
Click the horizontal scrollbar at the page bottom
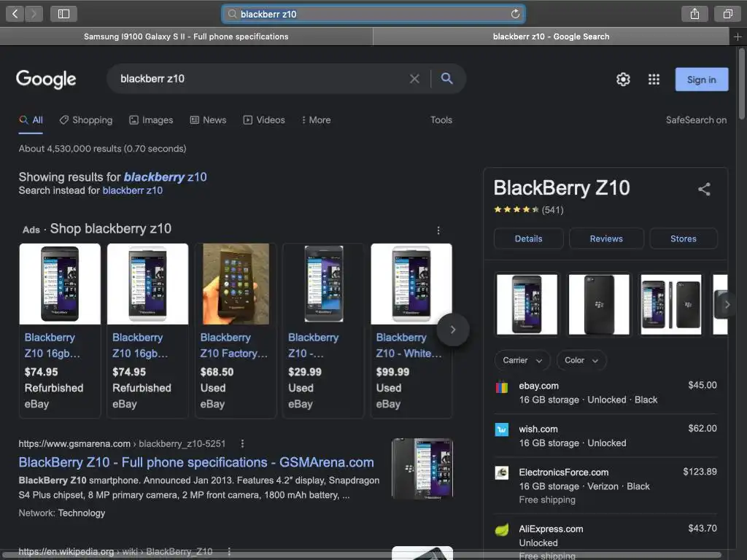click(x=362, y=555)
